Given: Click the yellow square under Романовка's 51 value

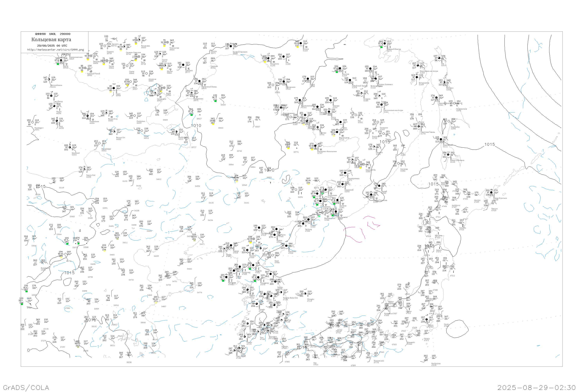Looking at the screenshot, I should click(136, 44).
